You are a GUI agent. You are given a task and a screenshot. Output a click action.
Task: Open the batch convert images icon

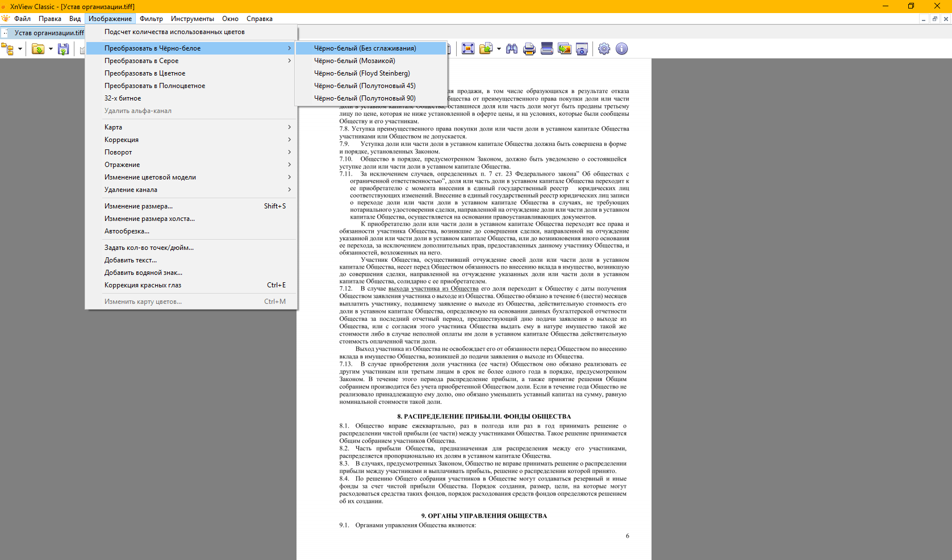pyautogui.click(x=565, y=49)
